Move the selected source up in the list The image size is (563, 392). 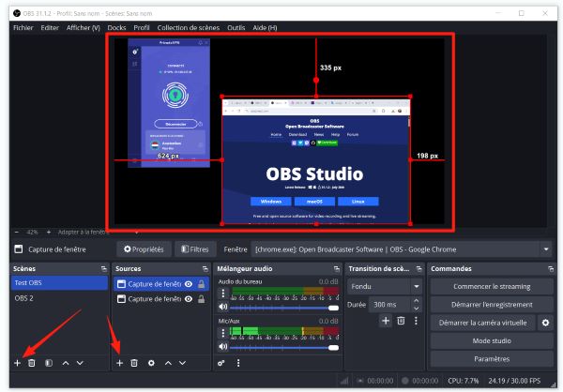(168, 362)
